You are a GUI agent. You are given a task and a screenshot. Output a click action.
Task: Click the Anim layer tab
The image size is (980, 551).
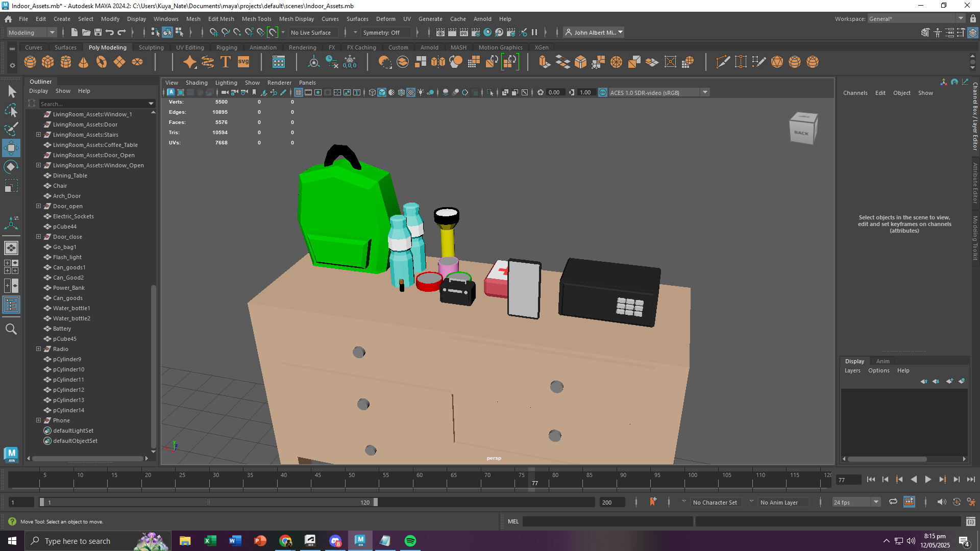tap(883, 361)
